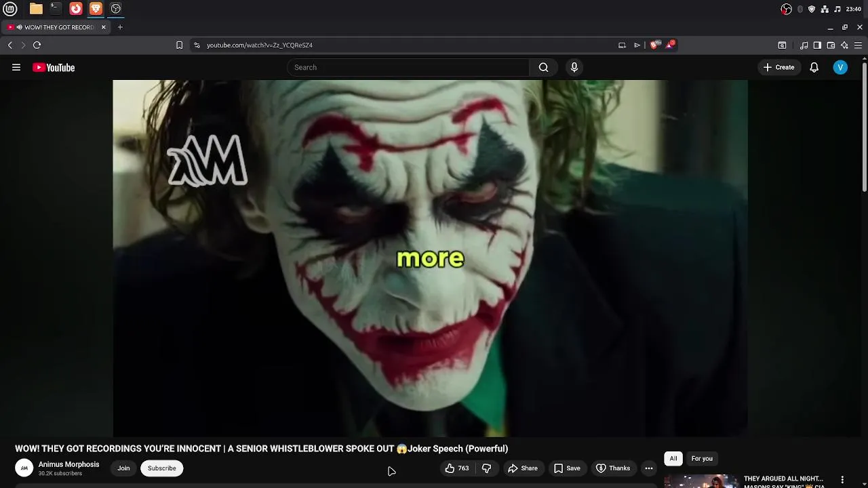
Task: Focus the YouTube search box
Action: coord(408,67)
